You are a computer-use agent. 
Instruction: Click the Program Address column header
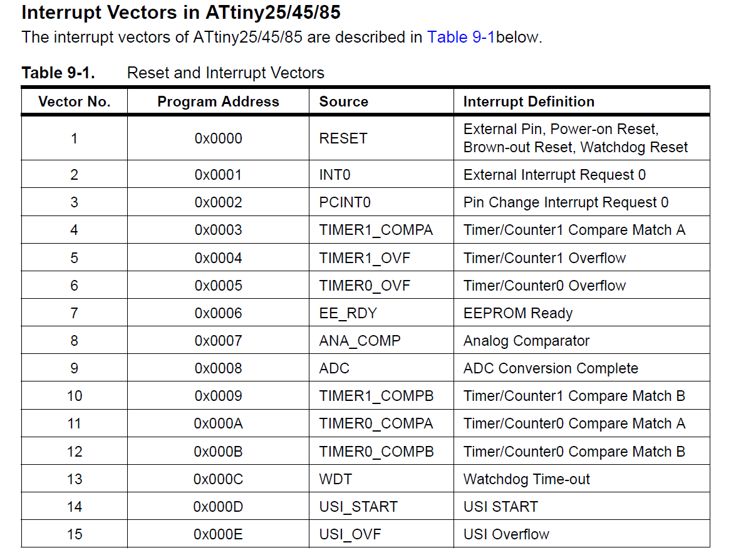(x=218, y=101)
